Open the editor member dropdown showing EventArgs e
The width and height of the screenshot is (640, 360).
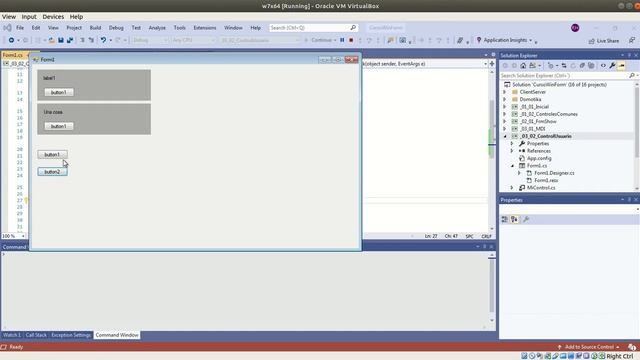pos(424,64)
